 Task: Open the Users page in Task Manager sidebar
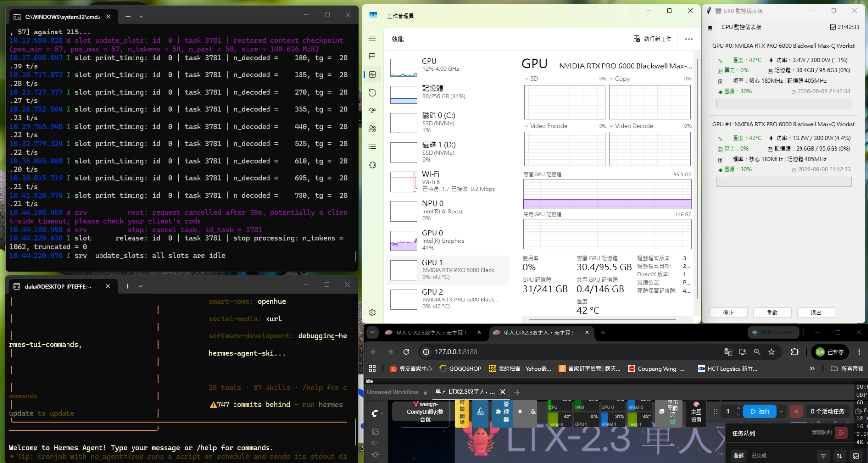tap(372, 129)
